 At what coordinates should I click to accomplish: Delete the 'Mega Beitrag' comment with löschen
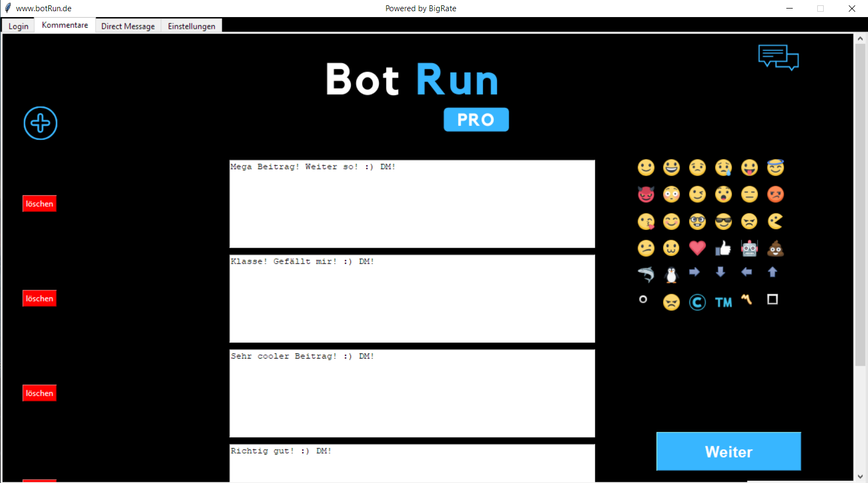coord(40,204)
